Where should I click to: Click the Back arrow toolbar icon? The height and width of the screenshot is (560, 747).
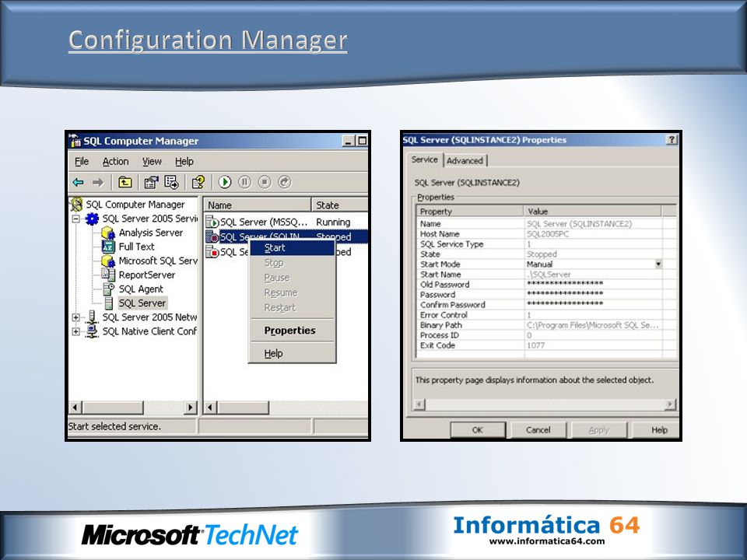click(x=78, y=182)
